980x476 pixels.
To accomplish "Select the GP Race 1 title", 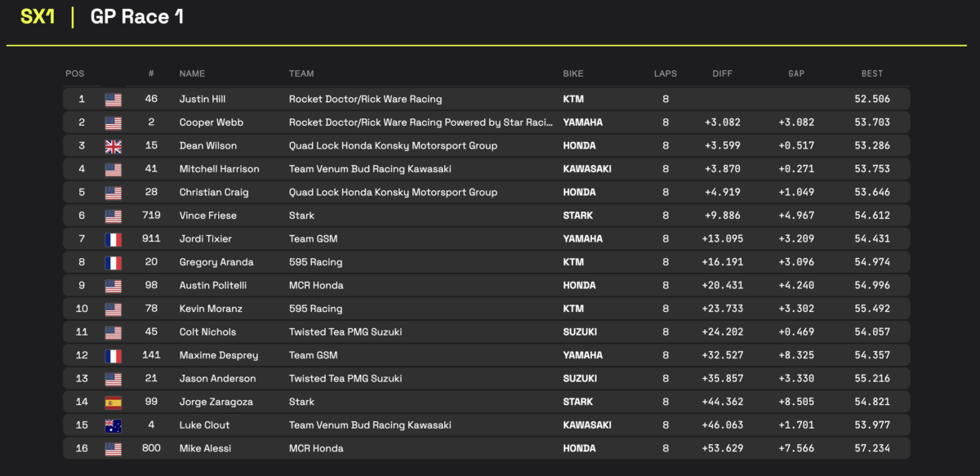I will pos(137,17).
